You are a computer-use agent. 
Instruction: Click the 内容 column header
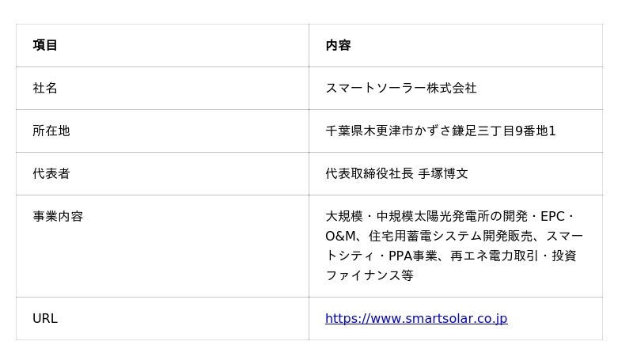click(x=338, y=45)
